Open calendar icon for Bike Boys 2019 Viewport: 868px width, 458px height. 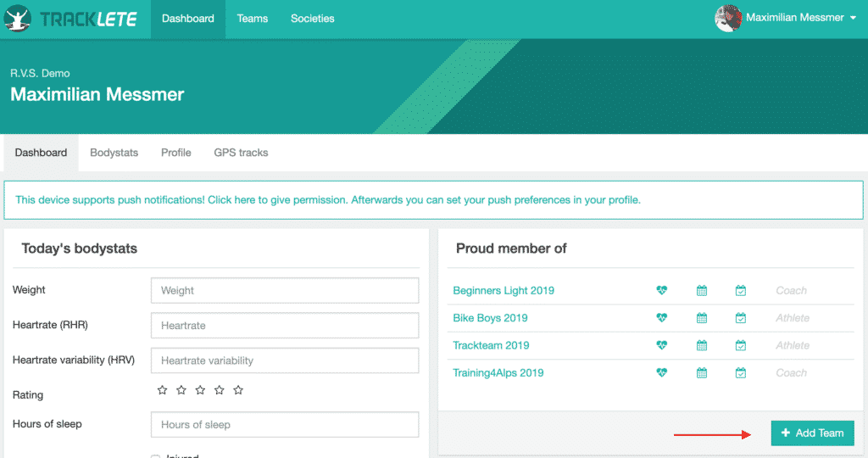(701, 318)
